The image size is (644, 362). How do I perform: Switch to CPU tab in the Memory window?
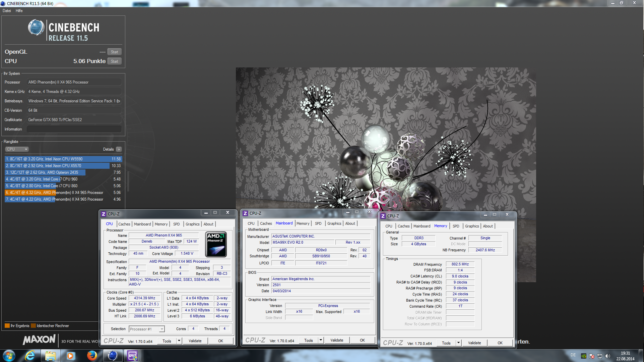tap(389, 226)
